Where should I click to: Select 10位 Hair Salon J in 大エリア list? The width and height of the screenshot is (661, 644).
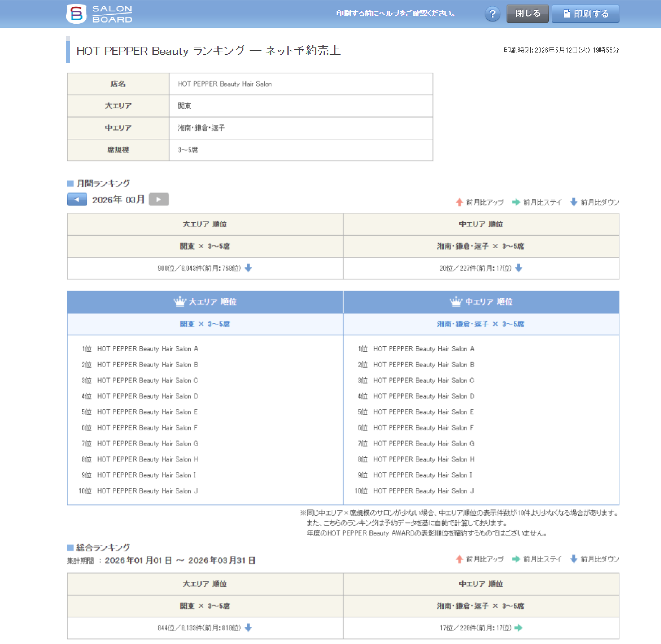[x=139, y=491]
